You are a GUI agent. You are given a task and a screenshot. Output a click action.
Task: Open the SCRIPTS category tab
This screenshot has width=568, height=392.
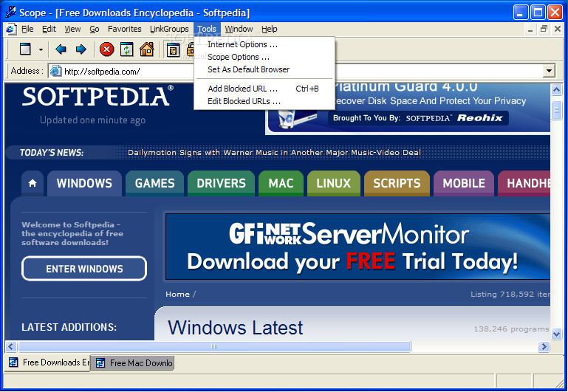pos(397,183)
